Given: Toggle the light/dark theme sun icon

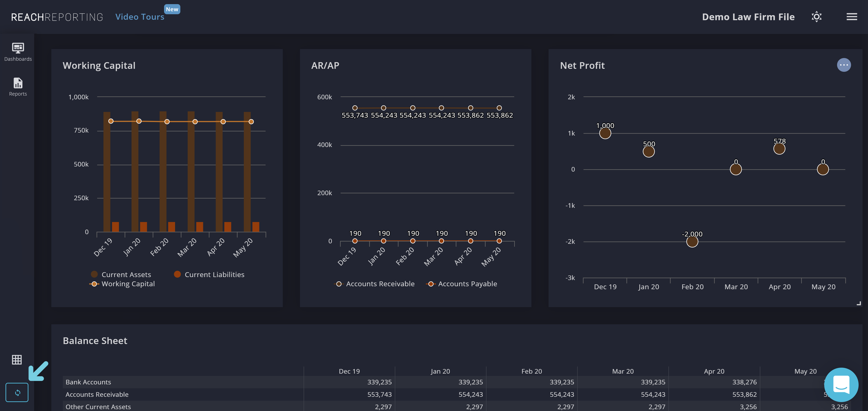Looking at the screenshot, I should pos(816,17).
